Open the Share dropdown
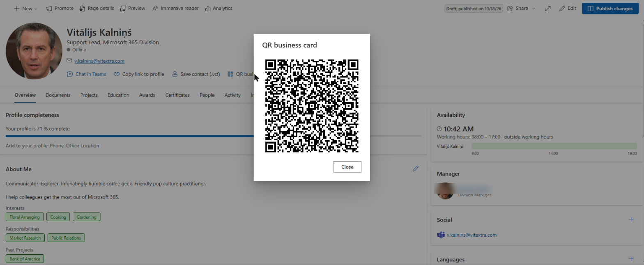644x265 pixels. (522, 8)
